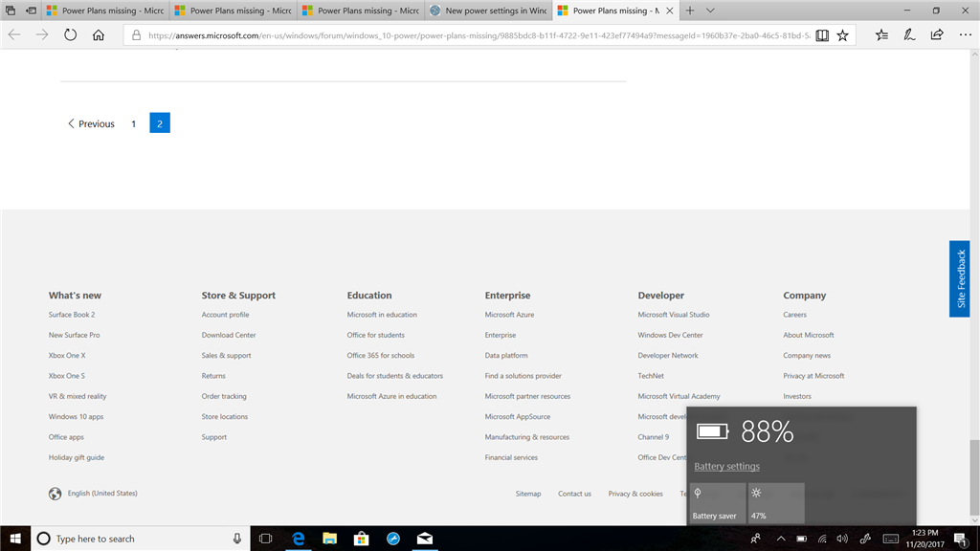Open Sitemap footer link
Image resolution: width=980 pixels, height=551 pixels.
[x=528, y=494]
